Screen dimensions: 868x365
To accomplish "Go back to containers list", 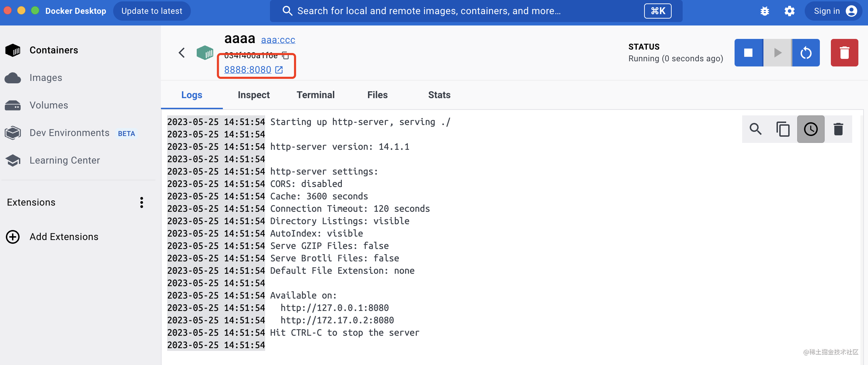I will (182, 53).
